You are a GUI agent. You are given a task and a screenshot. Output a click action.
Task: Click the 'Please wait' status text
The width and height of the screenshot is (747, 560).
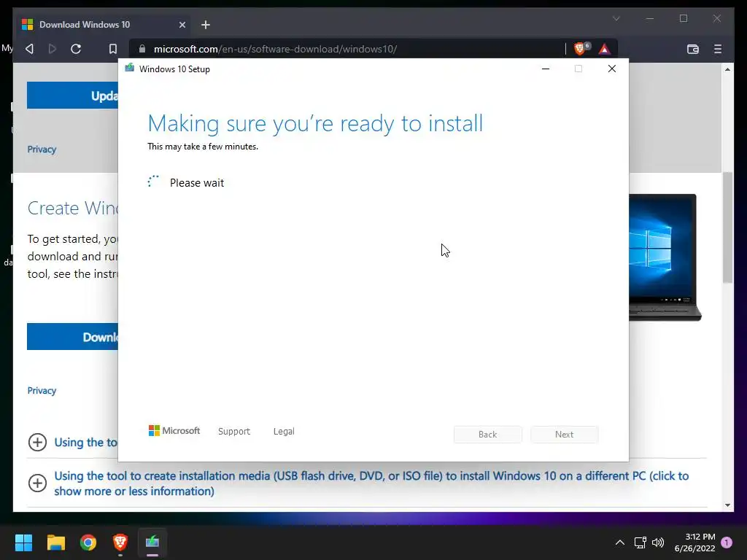click(197, 183)
